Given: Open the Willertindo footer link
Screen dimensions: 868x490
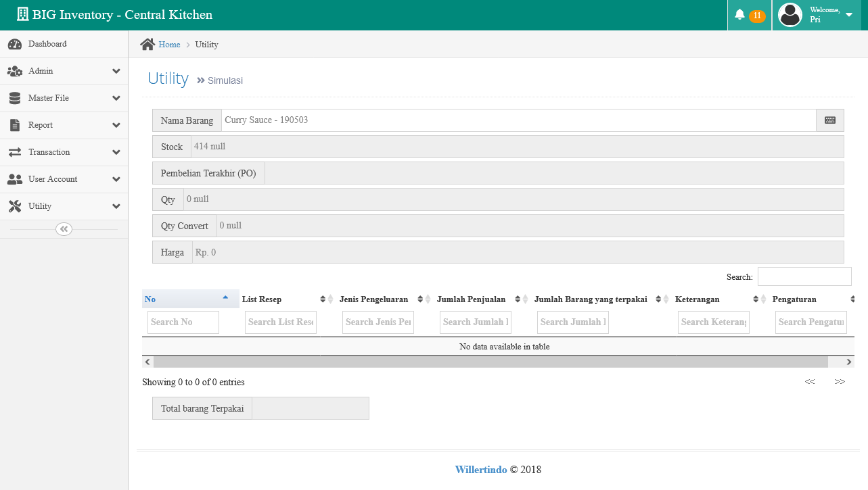Looking at the screenshot, I should (x=480, y=470).
